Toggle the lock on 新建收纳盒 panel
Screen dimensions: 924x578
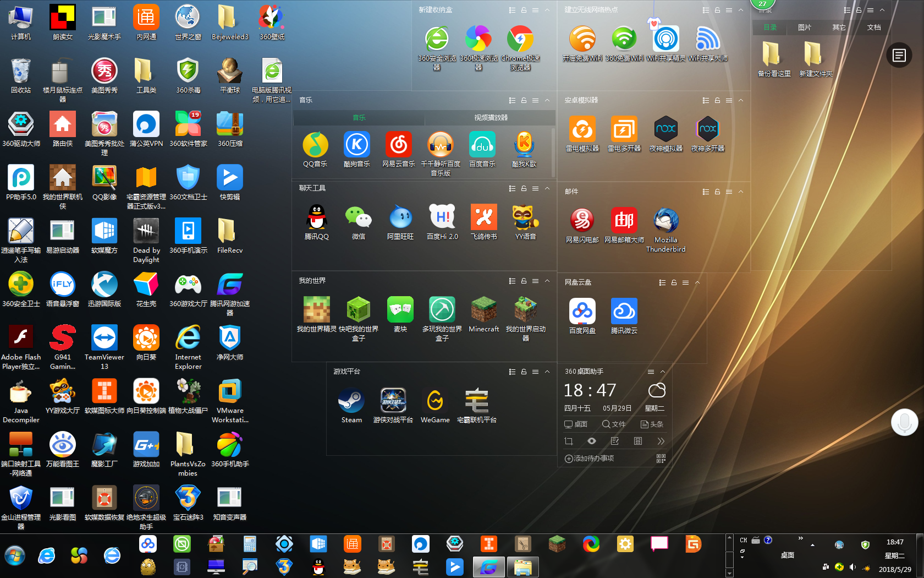click(524, 10)
